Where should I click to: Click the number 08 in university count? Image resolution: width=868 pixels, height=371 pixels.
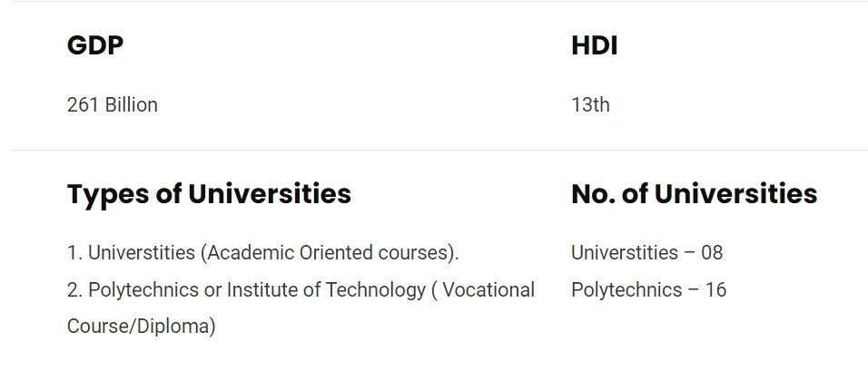(x=712, y=252)
